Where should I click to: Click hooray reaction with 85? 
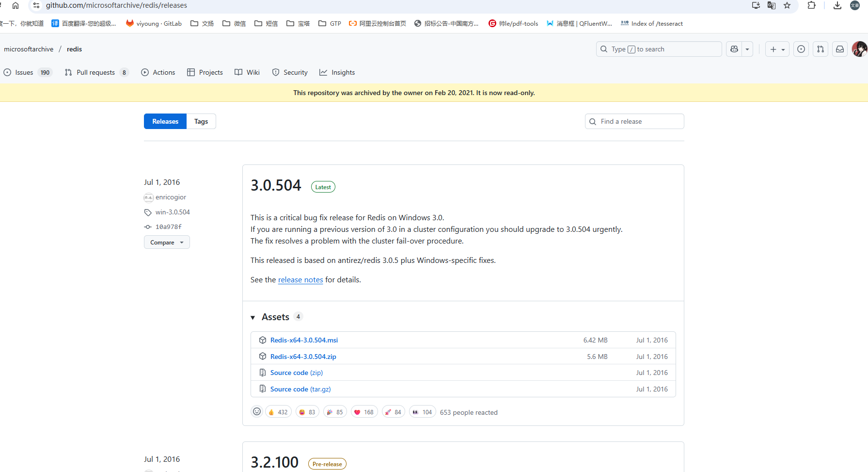pos(335,412)
